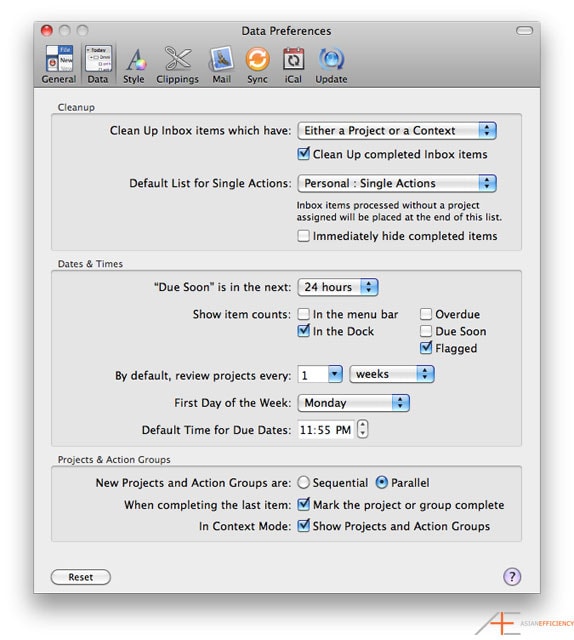Screen dimensions: 574x640
Task: Toggle Show Projects and Action Groups
Action: click(303, 526)
